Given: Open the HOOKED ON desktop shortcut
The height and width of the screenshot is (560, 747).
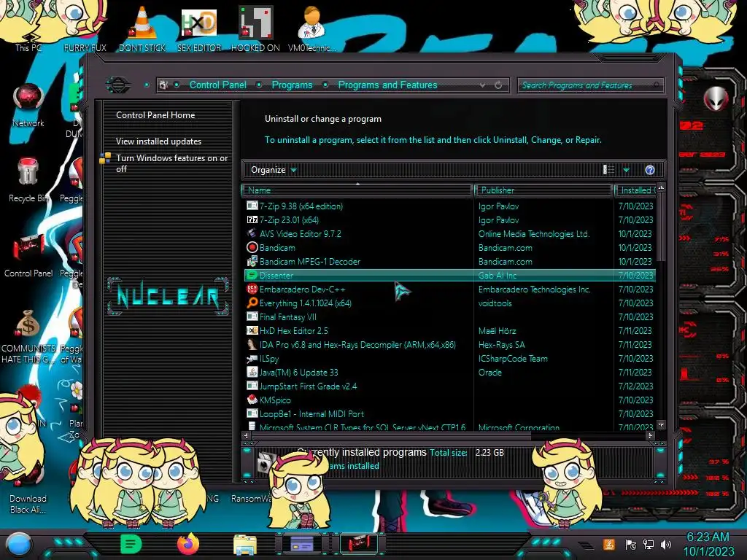Looking at the screenshot, I should (x=255, y=28).
